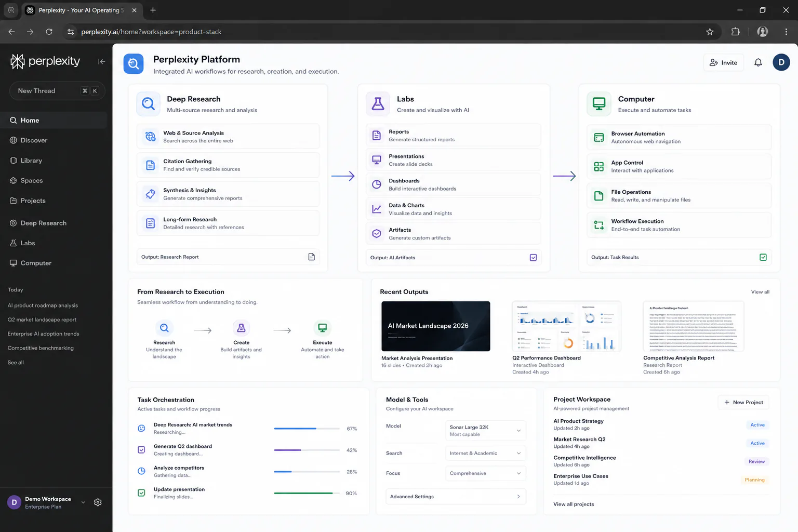Image resolution: width=798 pixels, height=532 pixels.
Task: Click View all projects link
Action: click(574, 504)
